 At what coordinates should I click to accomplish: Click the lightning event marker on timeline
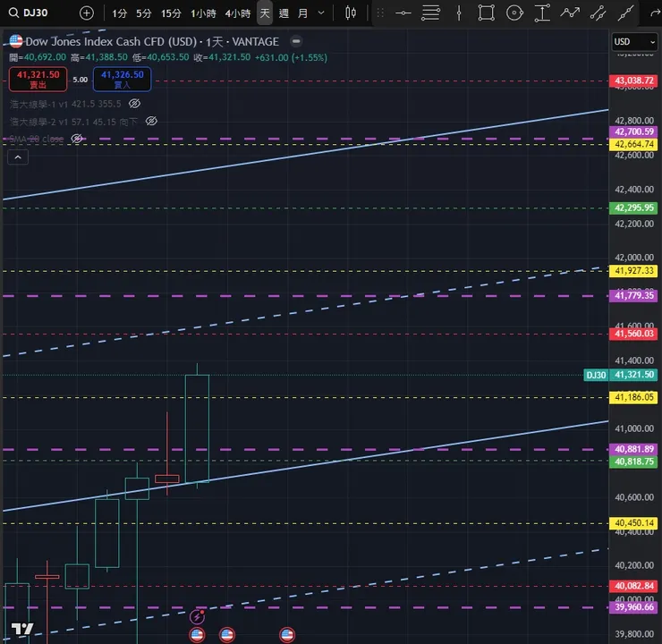click(197, 617)
